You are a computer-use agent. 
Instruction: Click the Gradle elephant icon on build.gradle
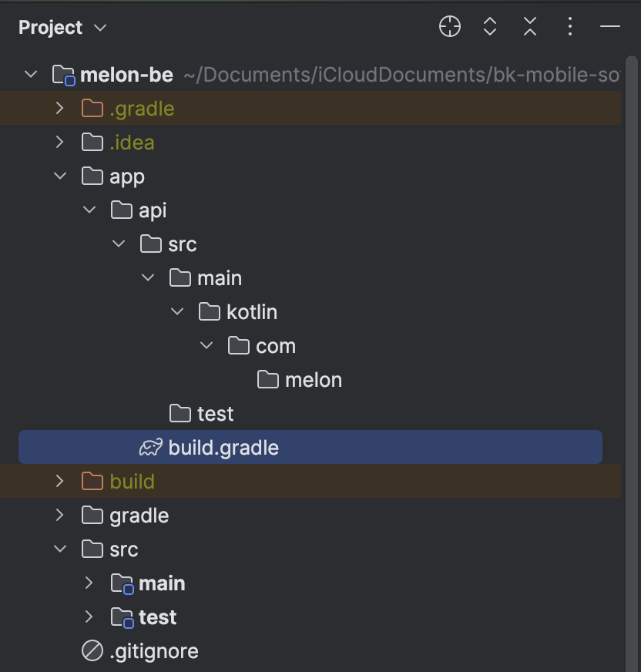[151, 448]
